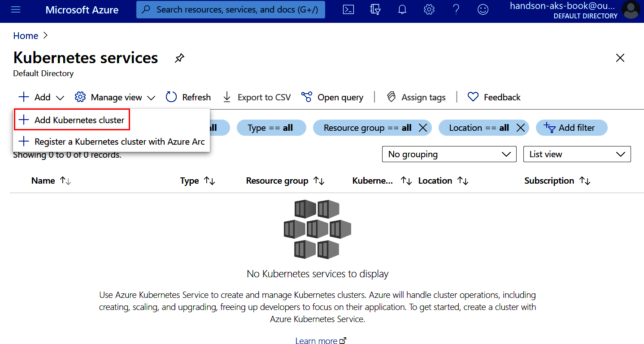Open the smiley feedback icon in header
The width and height of the screenshot is (644, 344).
(483, 9)
